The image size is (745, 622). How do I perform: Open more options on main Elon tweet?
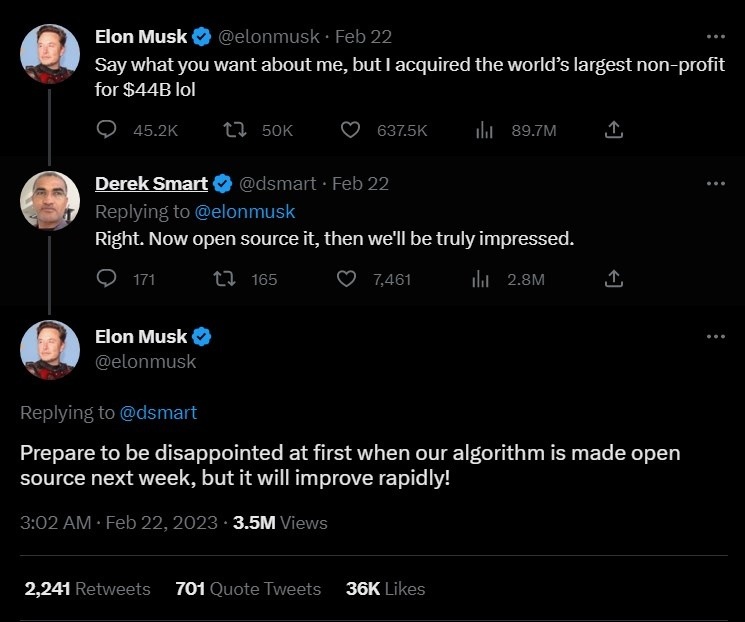click(x=715, y=337)
